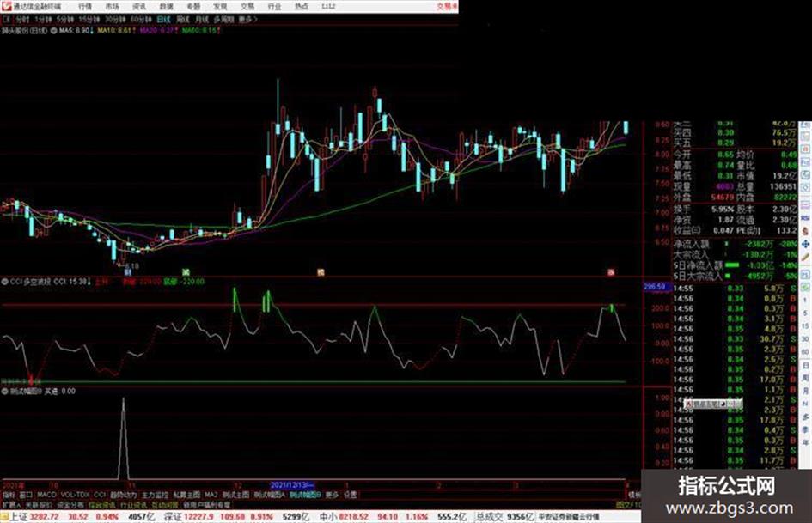Select the 月线 monthly period tab
Screen dimensions: 812x523
point(201,19)
